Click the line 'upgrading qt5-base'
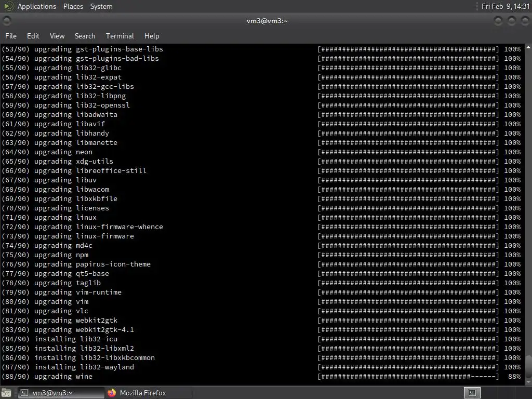532x399 pixels. point(72,273)
